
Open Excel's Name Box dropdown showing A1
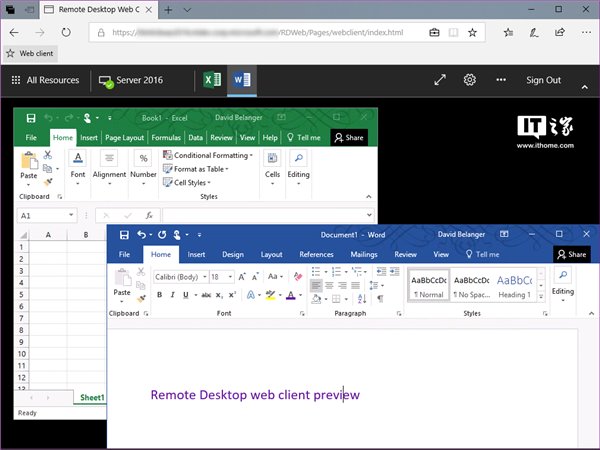point(71,215)
